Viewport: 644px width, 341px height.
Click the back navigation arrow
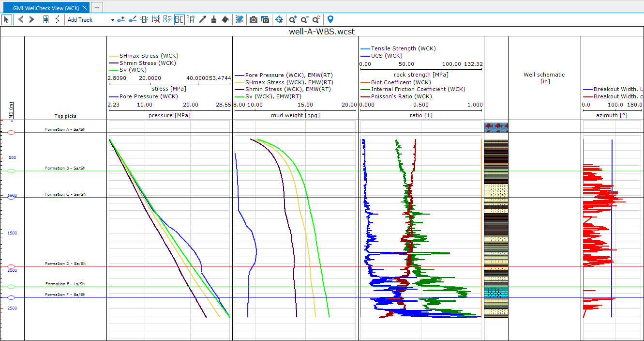21,20
